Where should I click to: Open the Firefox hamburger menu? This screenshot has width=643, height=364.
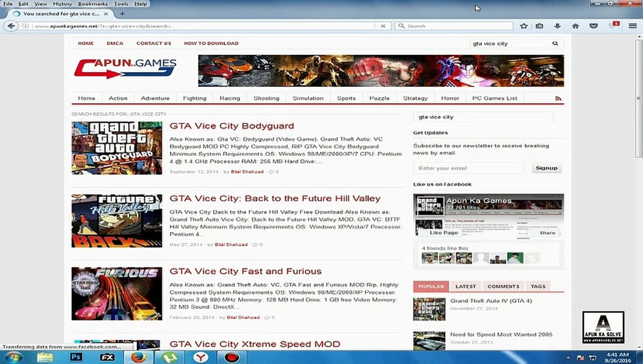pos(632,26)
